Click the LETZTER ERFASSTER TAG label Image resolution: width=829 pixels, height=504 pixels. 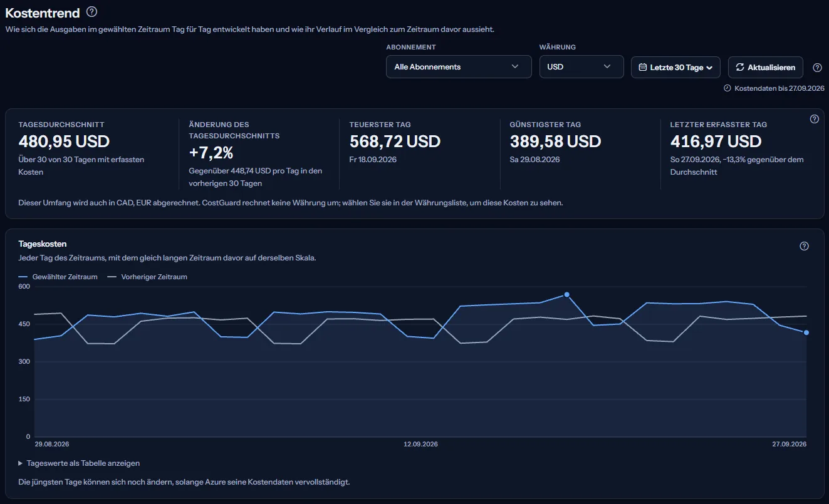719,125
